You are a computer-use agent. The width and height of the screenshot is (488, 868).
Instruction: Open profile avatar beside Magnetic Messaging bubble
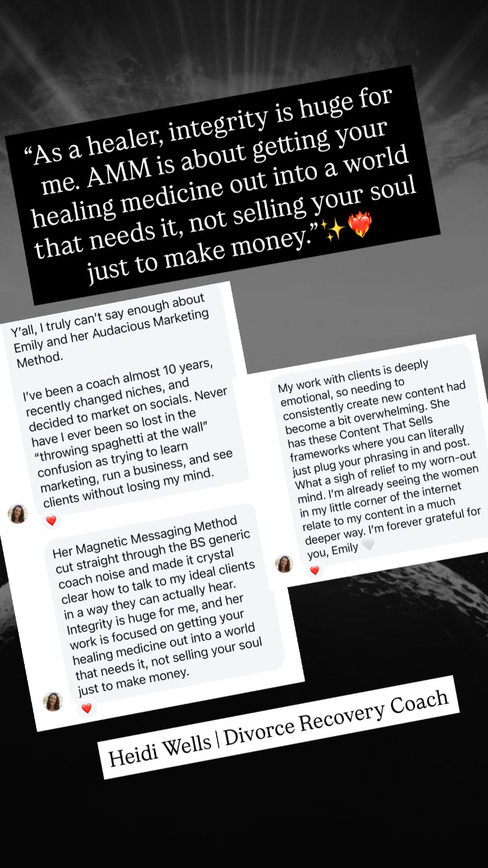(53, 701)
